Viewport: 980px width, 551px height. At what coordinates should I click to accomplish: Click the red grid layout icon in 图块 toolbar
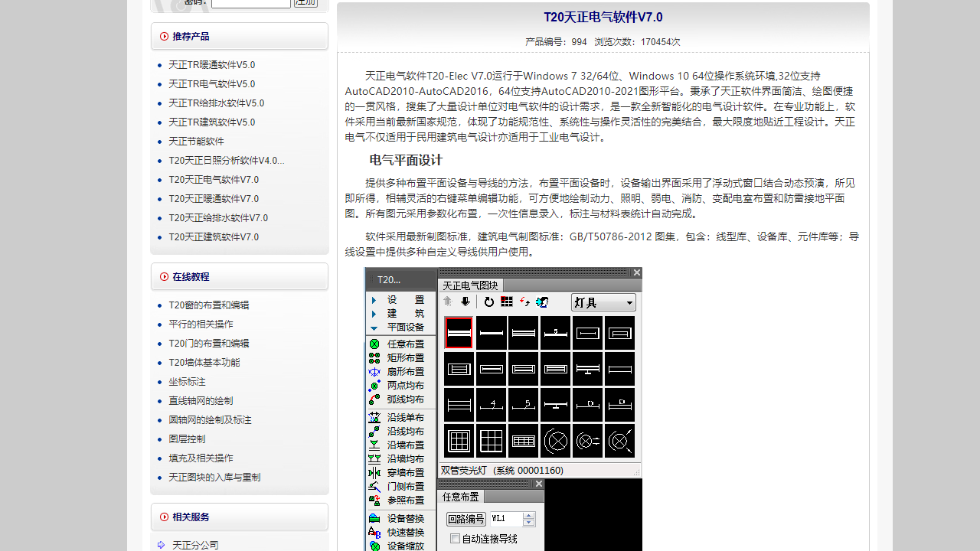coord(507,302)
